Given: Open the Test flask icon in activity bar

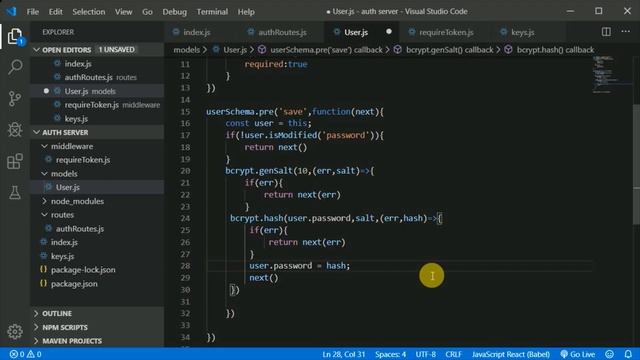Looking at the screenshot, I should click(x=15, y=192).
